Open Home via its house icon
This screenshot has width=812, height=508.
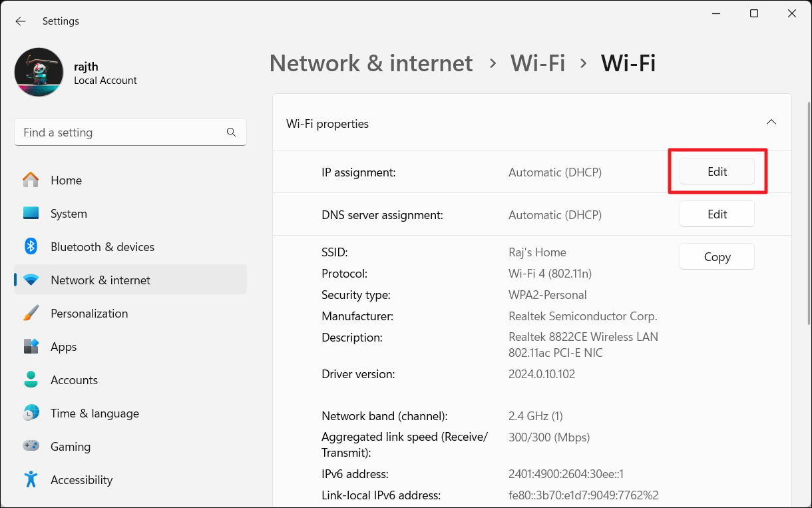pos(31,180)
